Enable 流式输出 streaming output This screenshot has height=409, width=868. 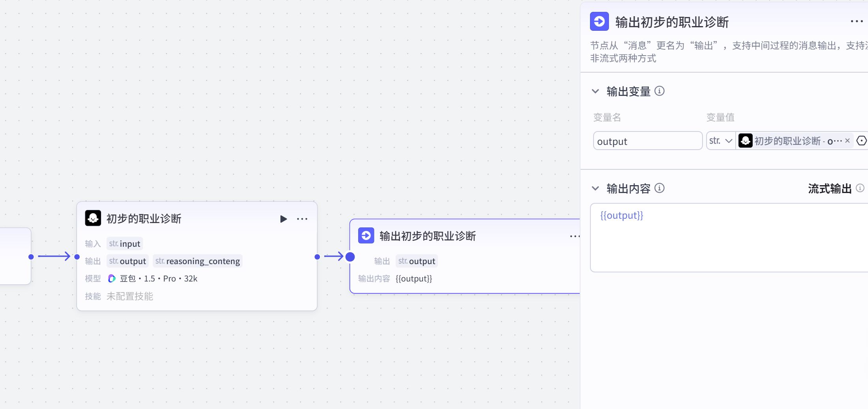click(x=829, y=188)
